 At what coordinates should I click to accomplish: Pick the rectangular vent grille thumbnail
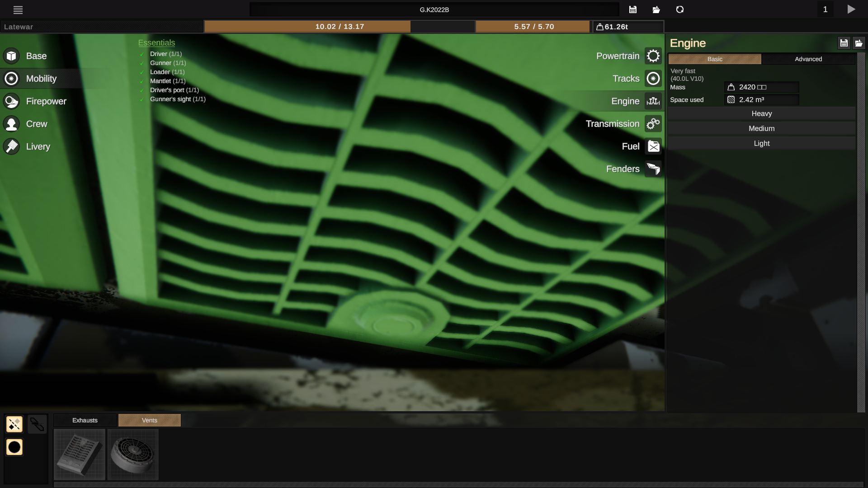pyautogui.click(x=80, y=454)
